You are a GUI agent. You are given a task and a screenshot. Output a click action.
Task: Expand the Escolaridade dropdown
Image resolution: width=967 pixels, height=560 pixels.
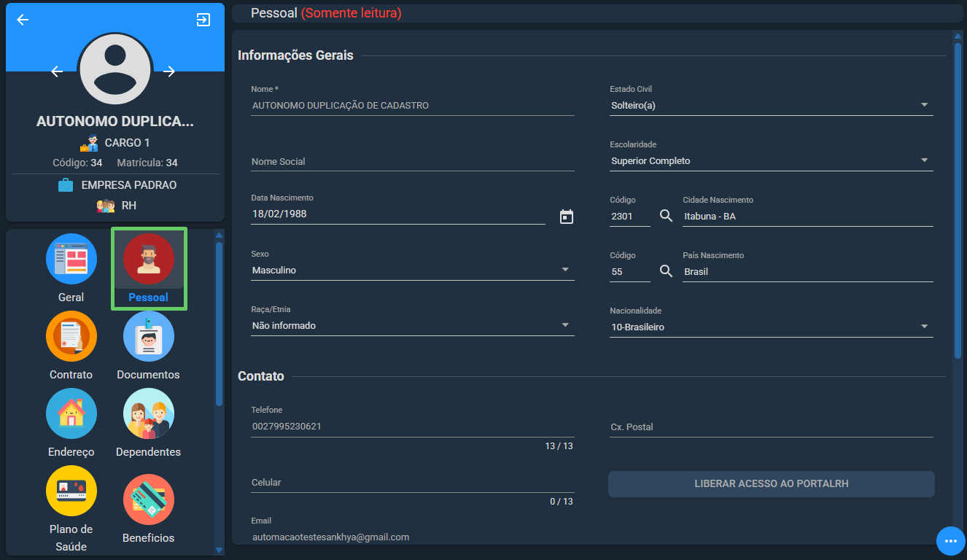pos(925,160)
